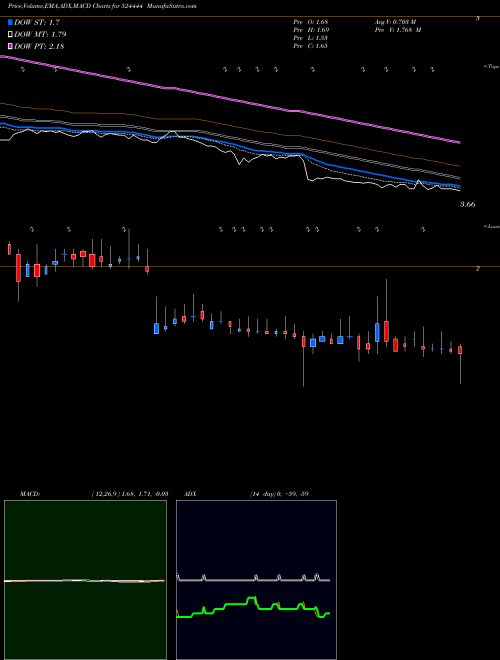
Task: Click the last red candlestick on the right
Action: click(460, 350)
